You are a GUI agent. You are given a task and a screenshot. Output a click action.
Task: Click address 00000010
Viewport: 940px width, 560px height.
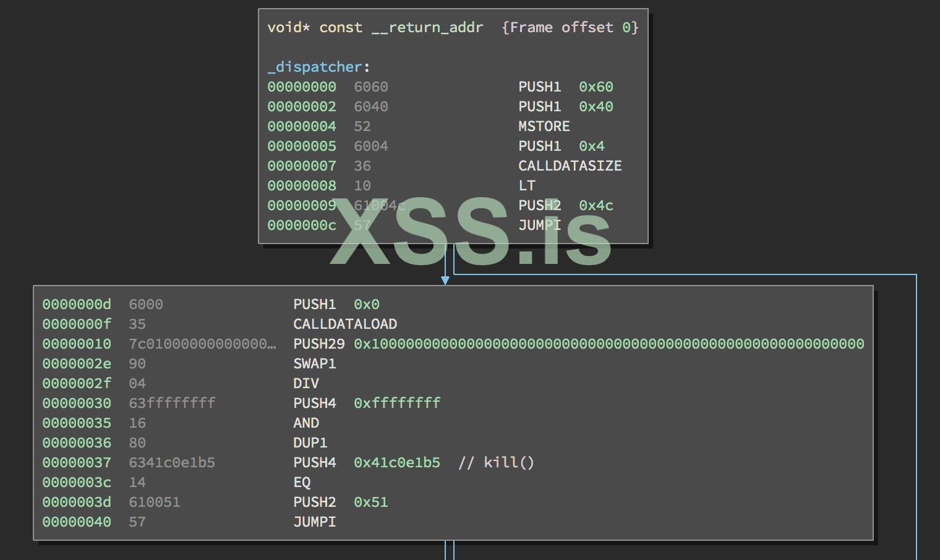click(x=77, y=344)
